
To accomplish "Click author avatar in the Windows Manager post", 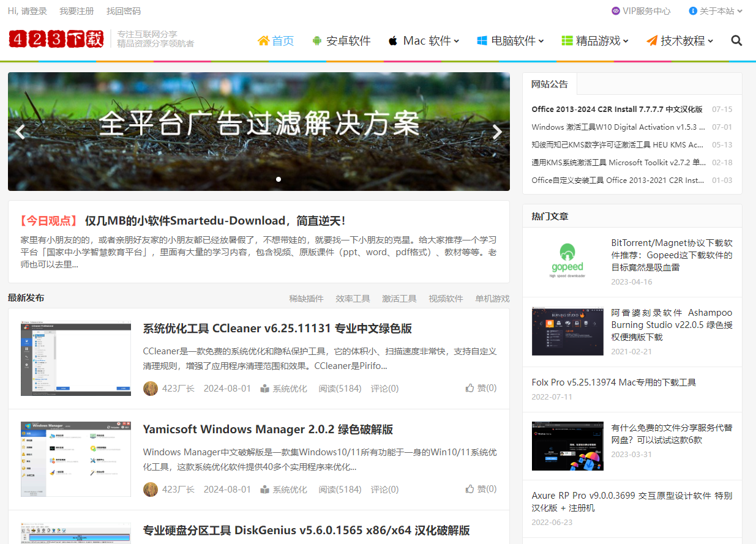I will pyautogui.click(x=151, y=490).
